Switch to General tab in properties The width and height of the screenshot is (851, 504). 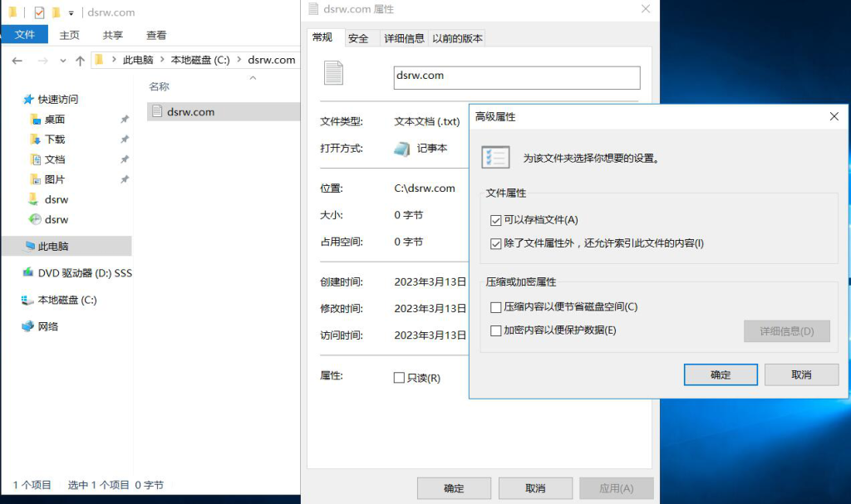click(x=322, y=37)
